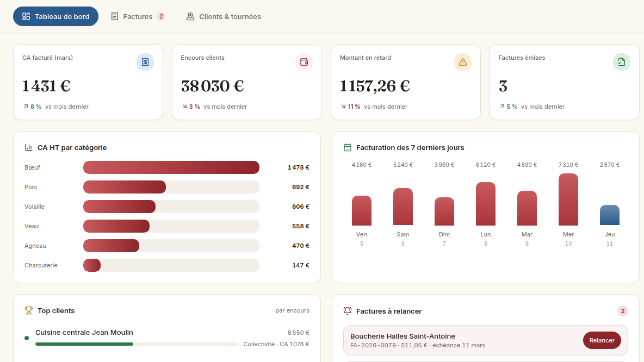
Task: Click the CA facturé invoice dollar icon
Action: click(145, 62)
